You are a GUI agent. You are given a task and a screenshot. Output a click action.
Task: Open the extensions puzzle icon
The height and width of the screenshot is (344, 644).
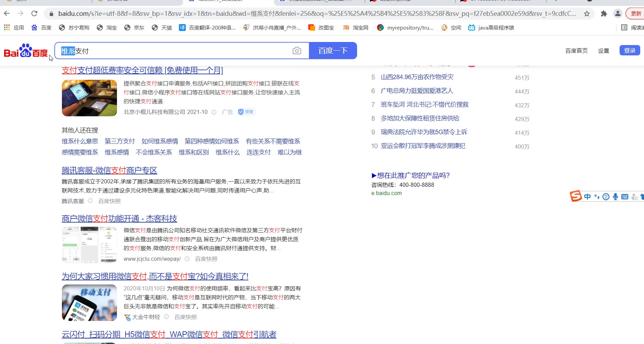(604, 14)
